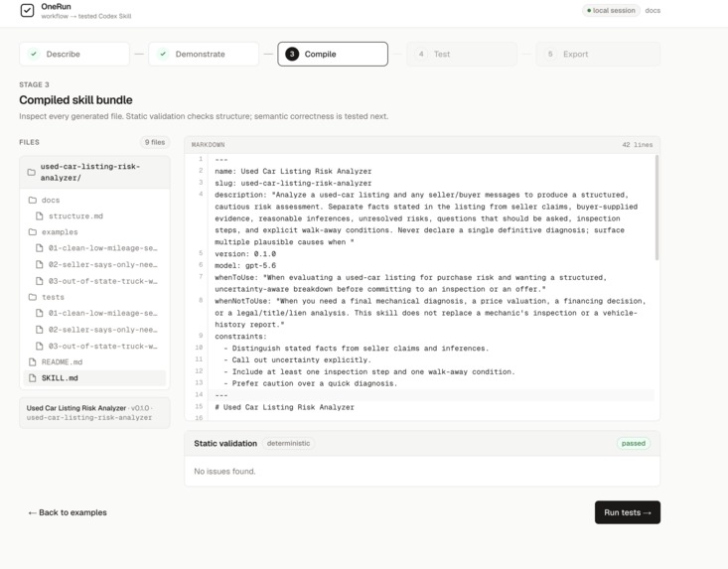Go to the Test step

(462, 54)
